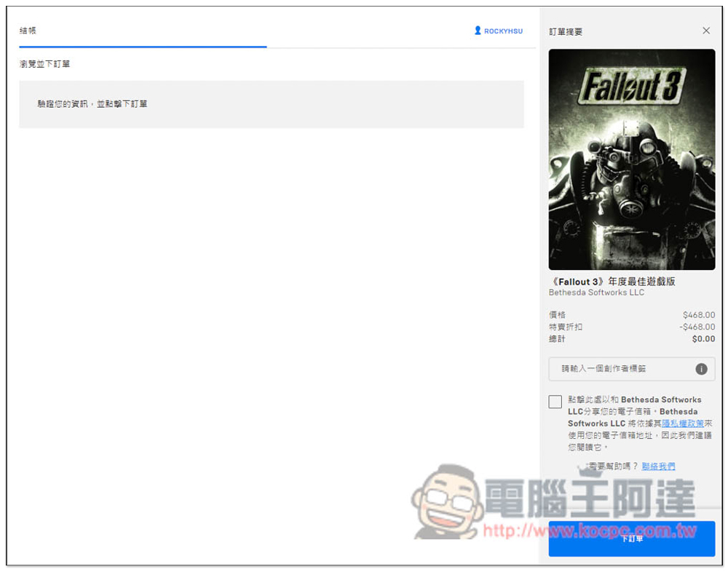The width and height of the screenshot is (728, 572).
Task: Click the discount value -$468.00
Action: (x=697, y=327)
